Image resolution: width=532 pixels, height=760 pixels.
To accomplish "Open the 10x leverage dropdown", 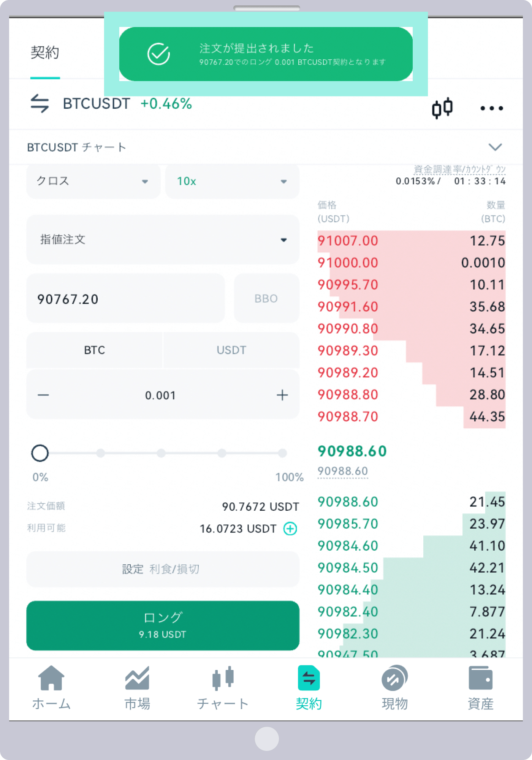I will click(232, 181).
